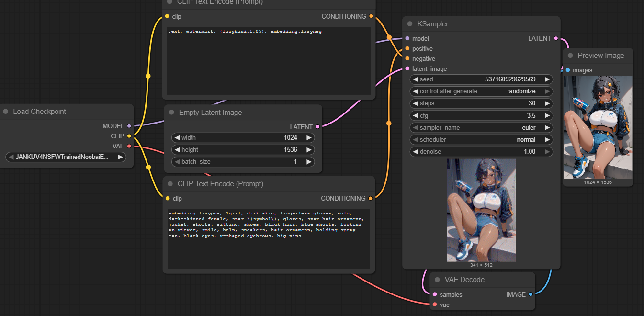Click the IMAGE output port on VAE Decode
Screen dimensions: 644x316
(531, 294)
